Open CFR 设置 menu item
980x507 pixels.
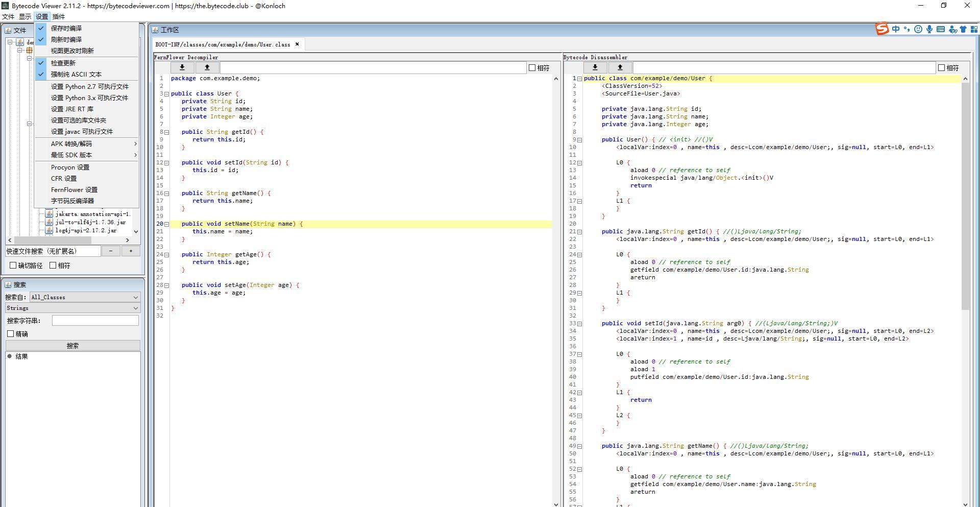tap(87, 179)
